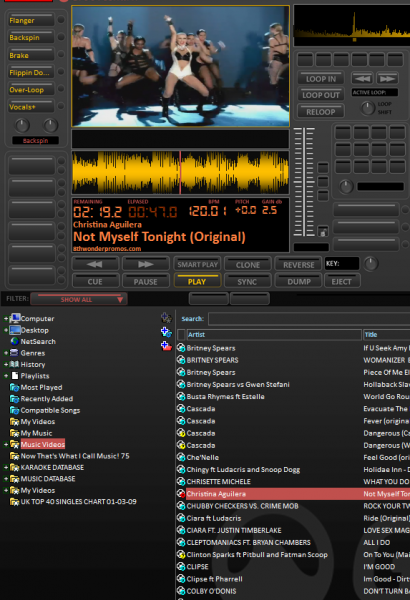The image size is (410, 600).
Task: Click the track icon for BRITNEY SPEARS WOMANIZER
Action: (181, 360)
